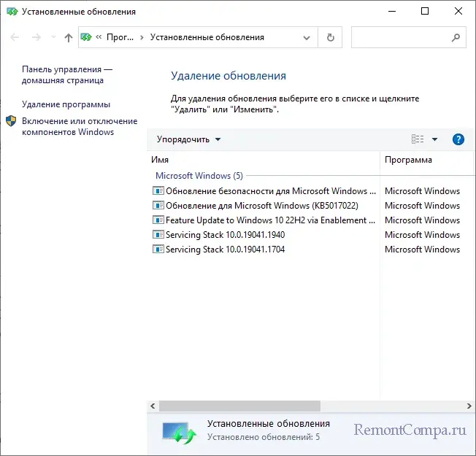This screenshot has width=476, height=456.
Task: Click the Прог... breadcrumb segment
Action: click(x=120, y=37)
